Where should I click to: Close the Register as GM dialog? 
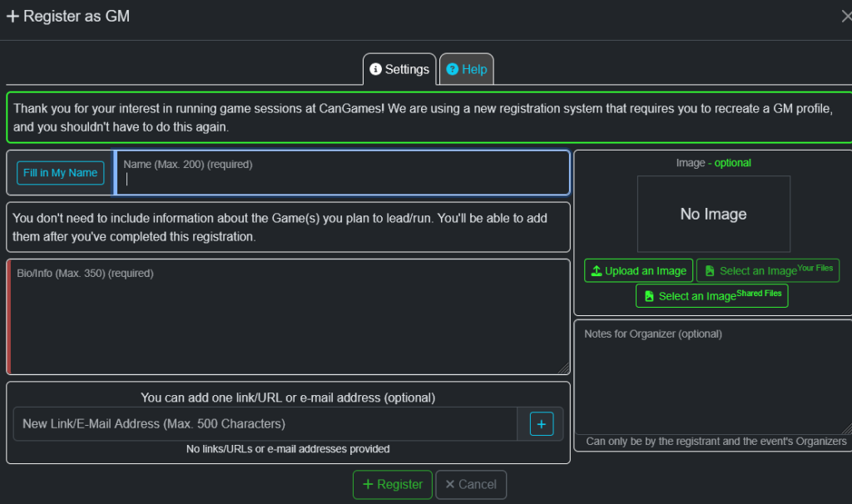(x=846, y=16)
